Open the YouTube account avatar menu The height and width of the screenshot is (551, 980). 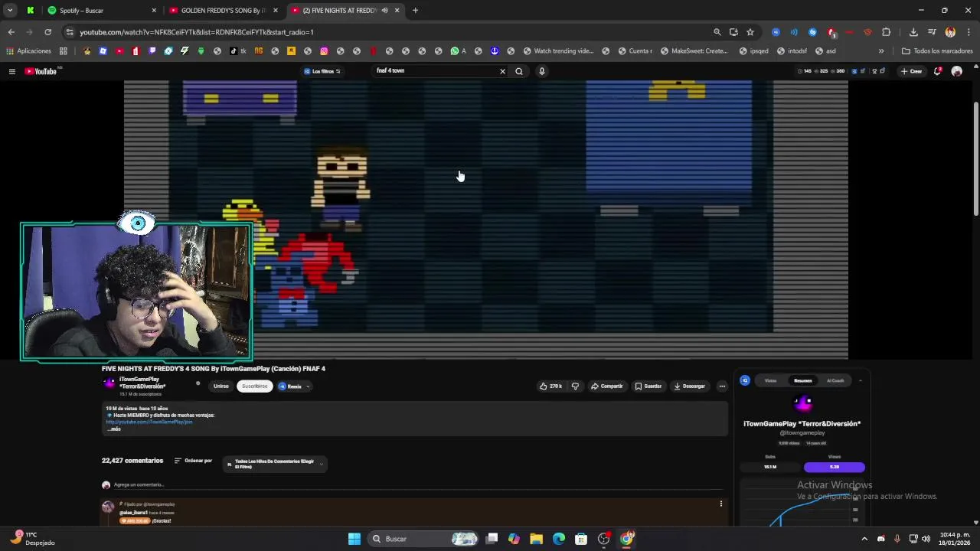point(956,71)
